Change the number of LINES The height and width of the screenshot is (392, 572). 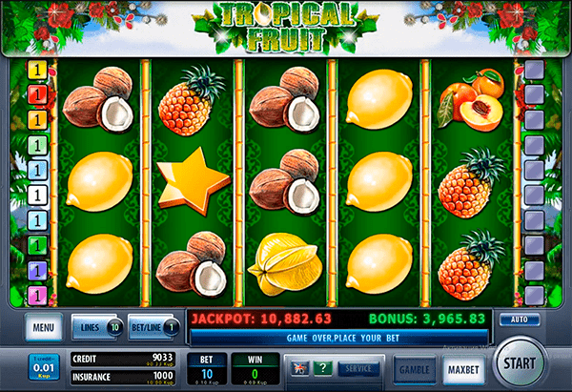[97, 327]
